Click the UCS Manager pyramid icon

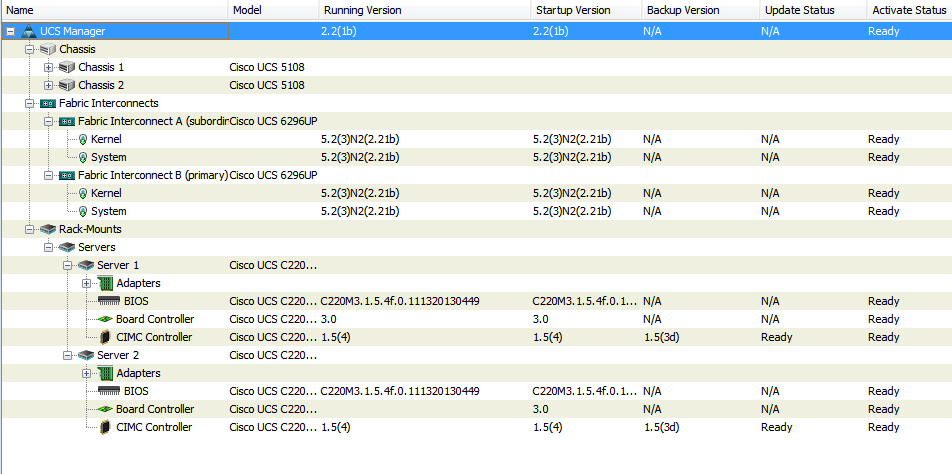(29, 31)
